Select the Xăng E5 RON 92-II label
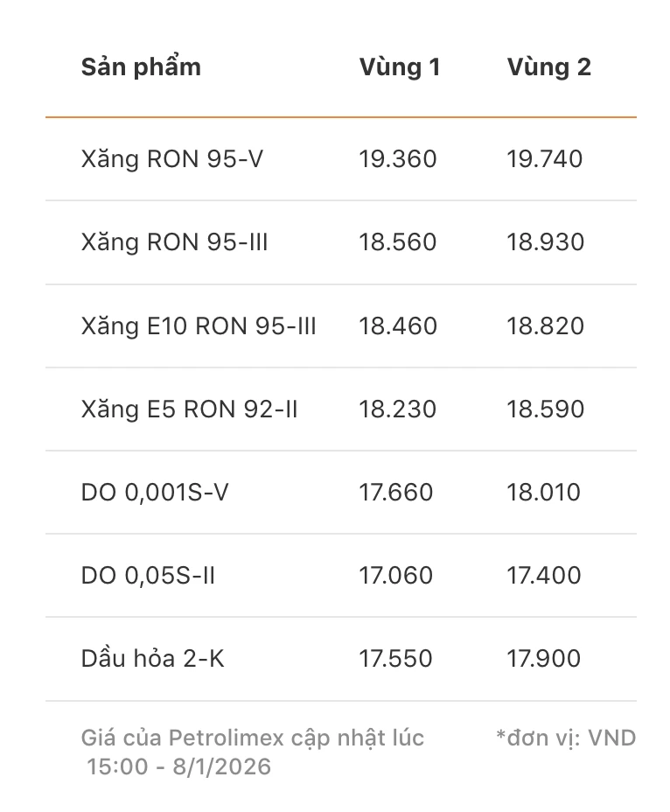 tap(189, 409)
